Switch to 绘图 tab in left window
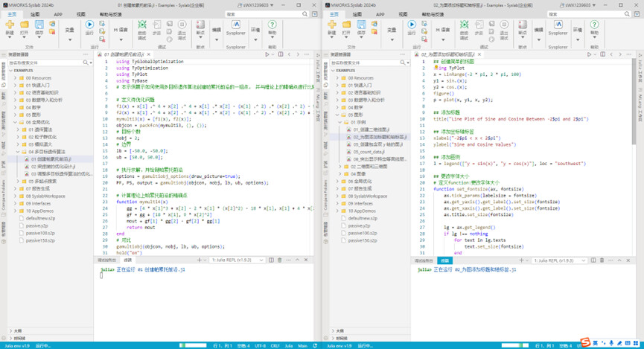This screenshot has height=349, width=644. (x=35, y=14)
